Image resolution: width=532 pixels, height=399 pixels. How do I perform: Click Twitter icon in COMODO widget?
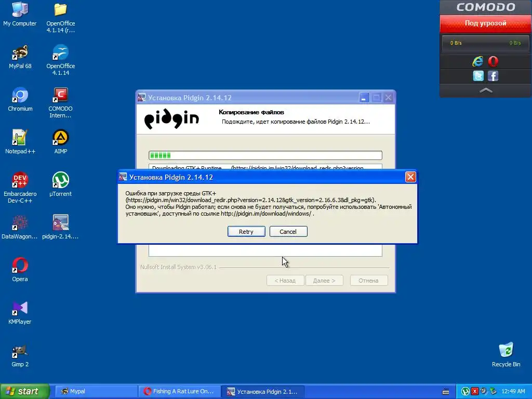click(x=478, y=76)
